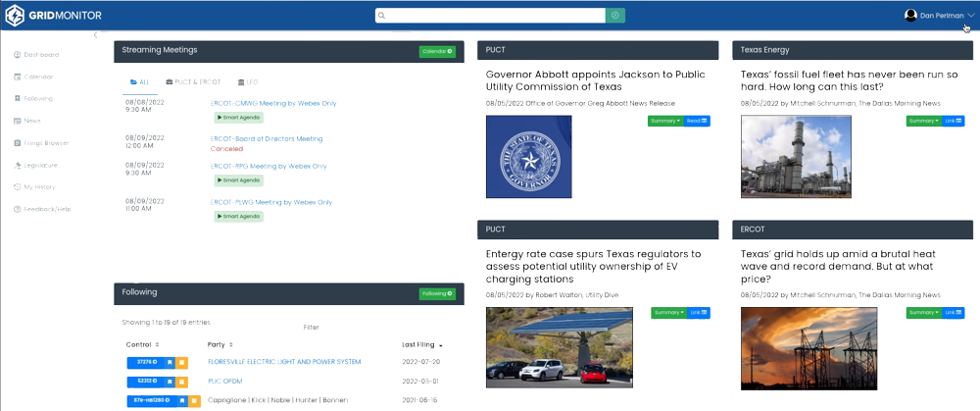980x411 pixels.
Task: Select the PUCT & ERCOT meetings tab
Action: click(x=193, y=82)
